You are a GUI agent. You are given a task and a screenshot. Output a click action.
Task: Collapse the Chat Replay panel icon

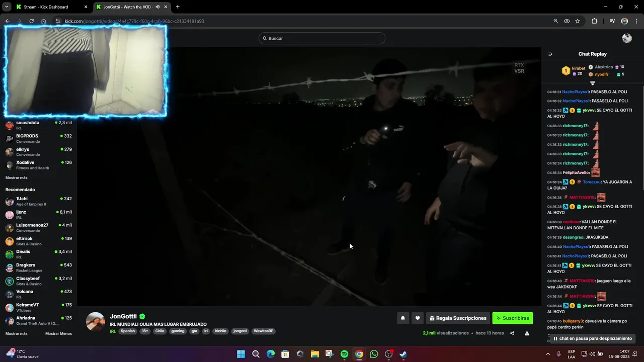[x=550, y=54]
